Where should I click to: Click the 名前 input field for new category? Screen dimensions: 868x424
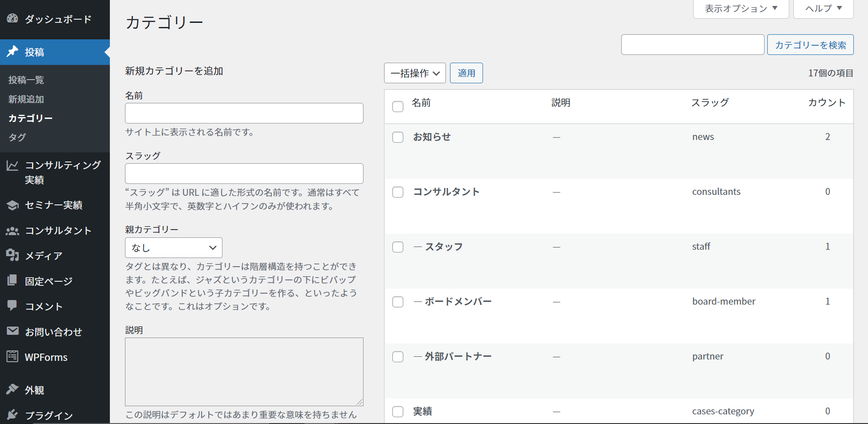[x=244, y=113]
